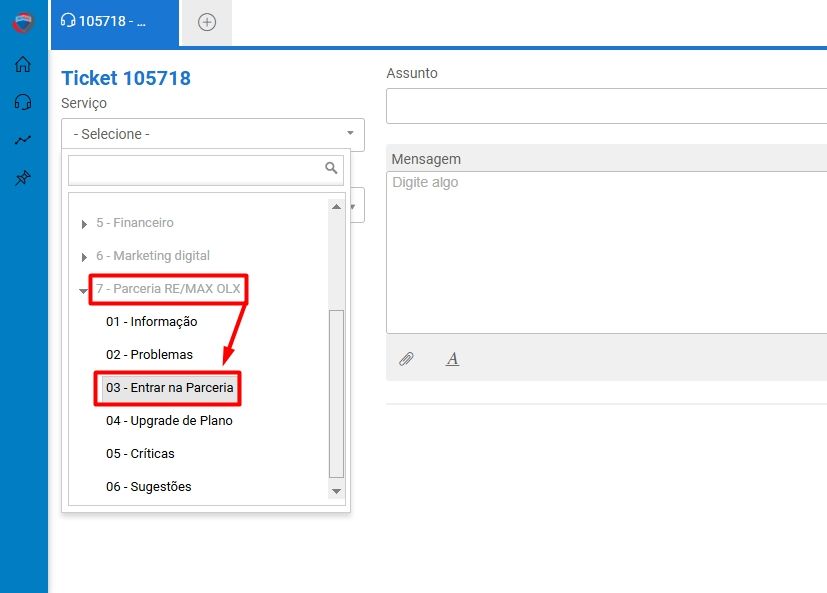Click the service list scroll down arrow
Viewport: 827px width, 593px height.
pyautogui.click(x=336, y=491)
